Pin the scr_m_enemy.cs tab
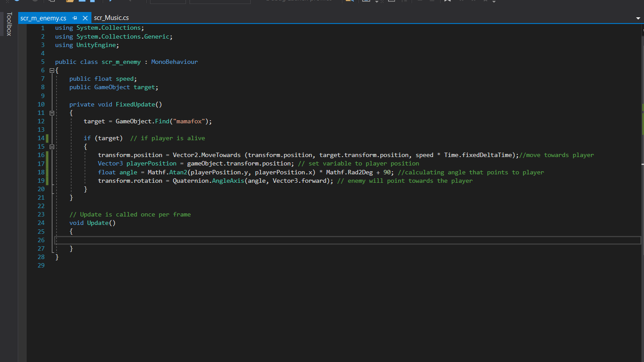Screen dimensions: 644x362 point(75,18)
